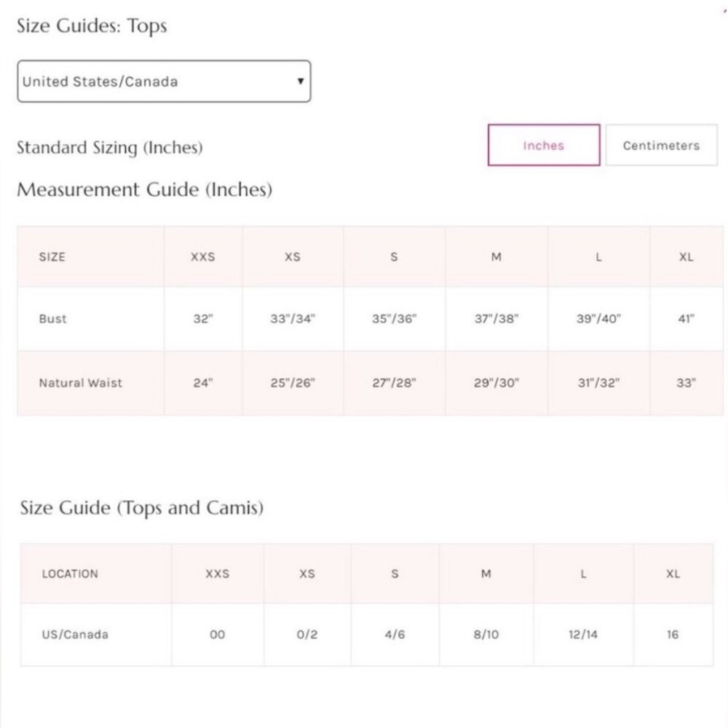Select the XS bust value 33"/34"
This screenshot has width=728, height=728.
pyautogui.click(x=292, y=319)
